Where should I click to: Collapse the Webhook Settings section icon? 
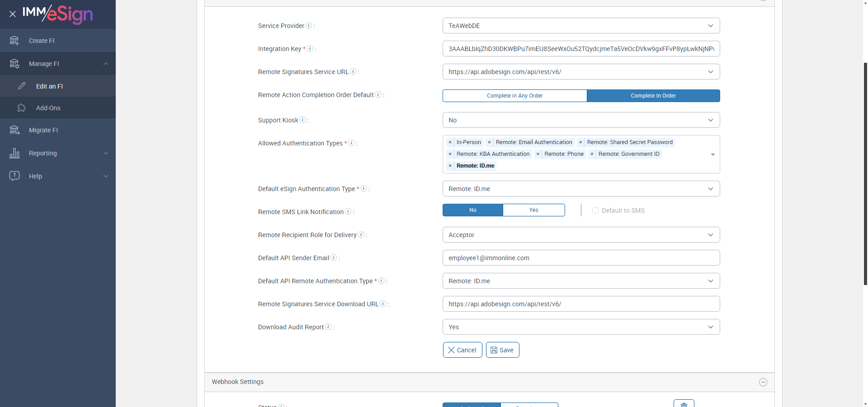pos(763,382)
